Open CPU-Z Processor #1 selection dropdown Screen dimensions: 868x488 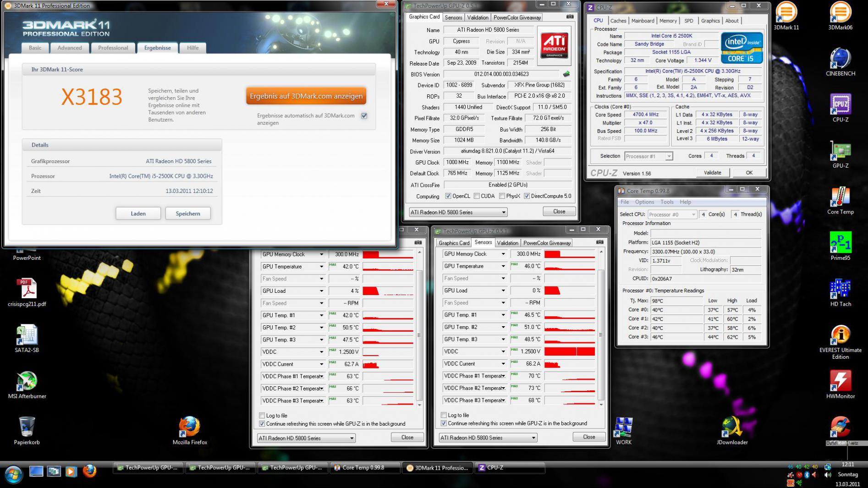pos(648,156)
